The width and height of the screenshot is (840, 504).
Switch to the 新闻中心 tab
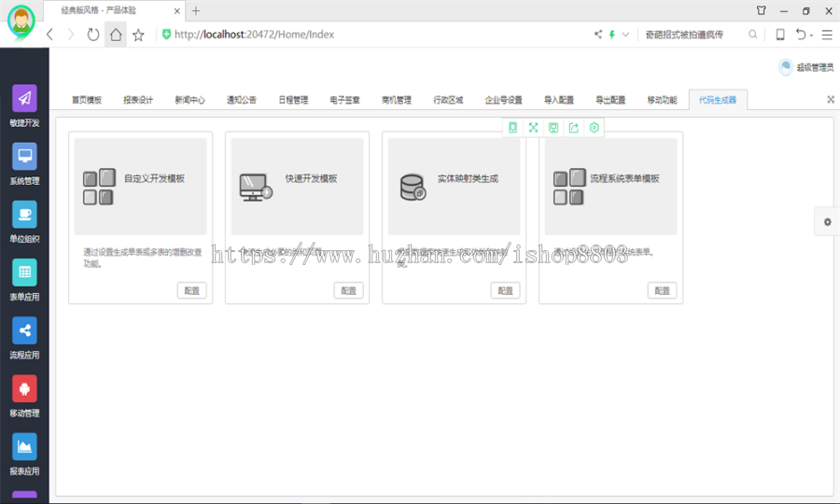click(189, 100)
